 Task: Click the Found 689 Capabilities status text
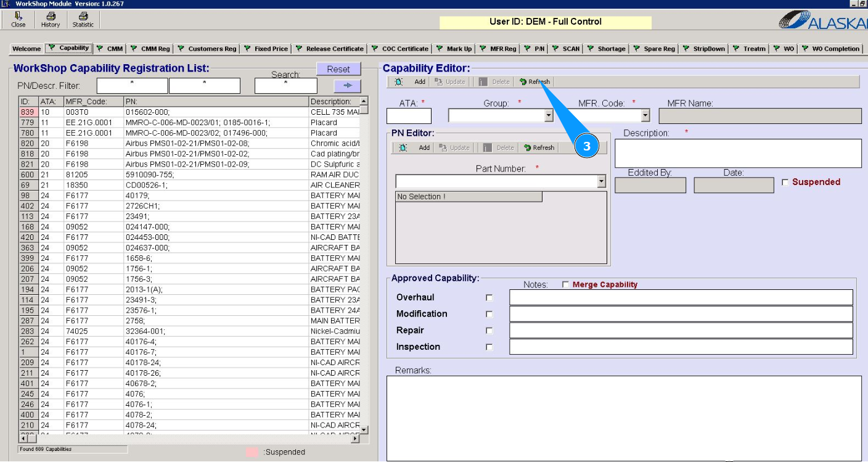click(x=46, y=449)
